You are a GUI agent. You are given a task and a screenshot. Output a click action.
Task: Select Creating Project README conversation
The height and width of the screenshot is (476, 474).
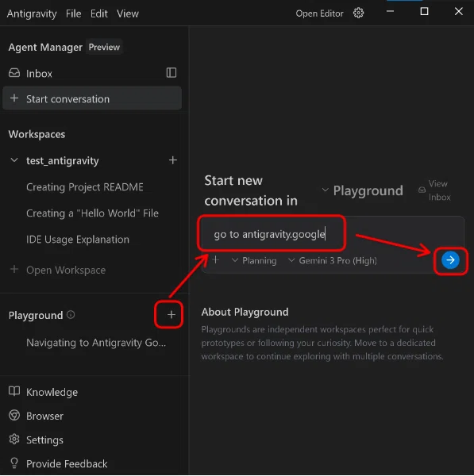(85, 187)
